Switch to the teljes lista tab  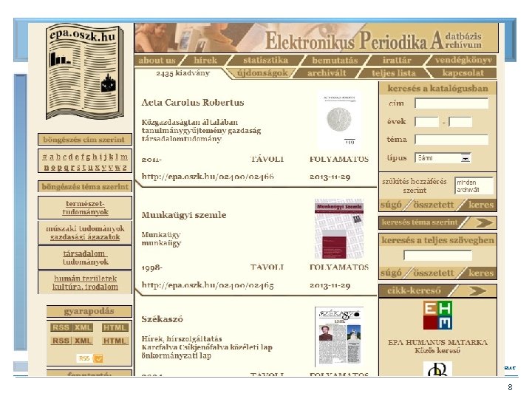pyautogui.click(x=393, y=73)
